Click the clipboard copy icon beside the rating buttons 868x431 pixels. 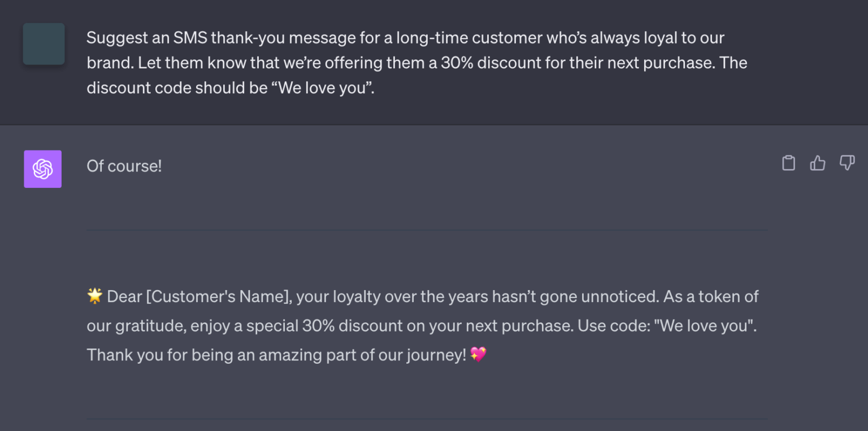[x=789, y=163]
